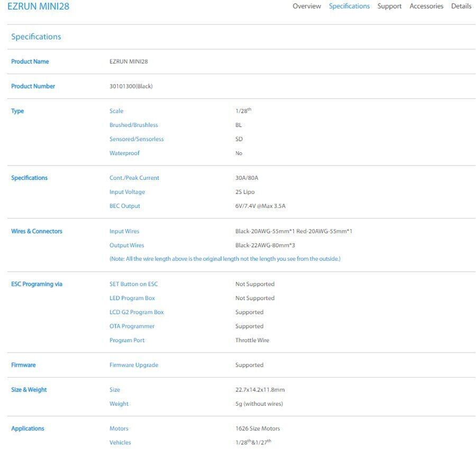Click the 1626 Size Motors value
This screenshot has width=476, height=449.
click(x=258, y=429)
